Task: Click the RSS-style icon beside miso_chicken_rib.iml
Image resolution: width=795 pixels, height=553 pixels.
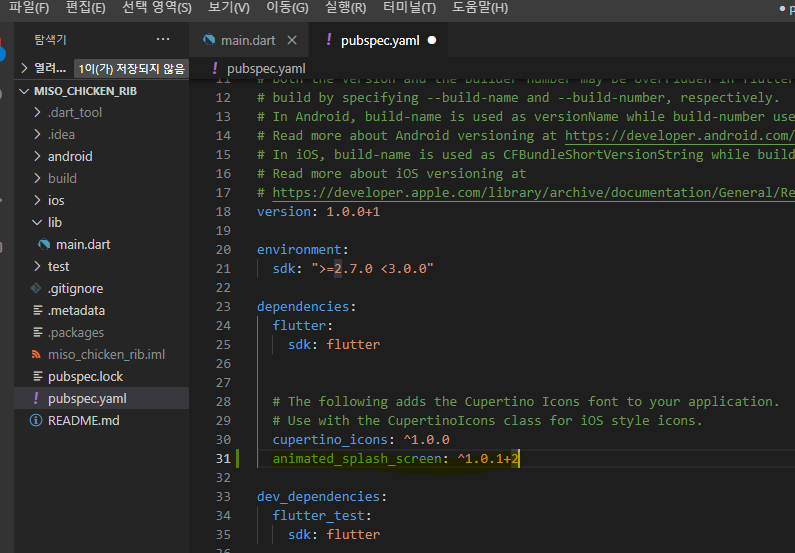Action: coord(36,354)
